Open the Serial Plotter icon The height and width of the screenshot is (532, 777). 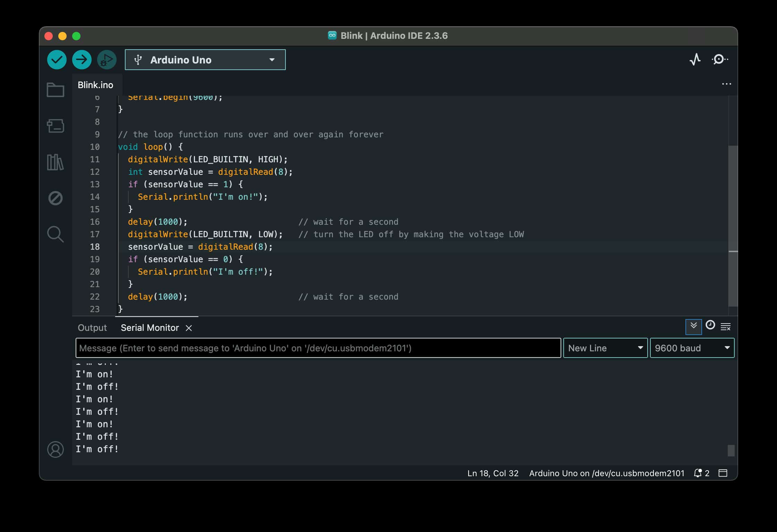pyautogui.click(x=695, y=60)
